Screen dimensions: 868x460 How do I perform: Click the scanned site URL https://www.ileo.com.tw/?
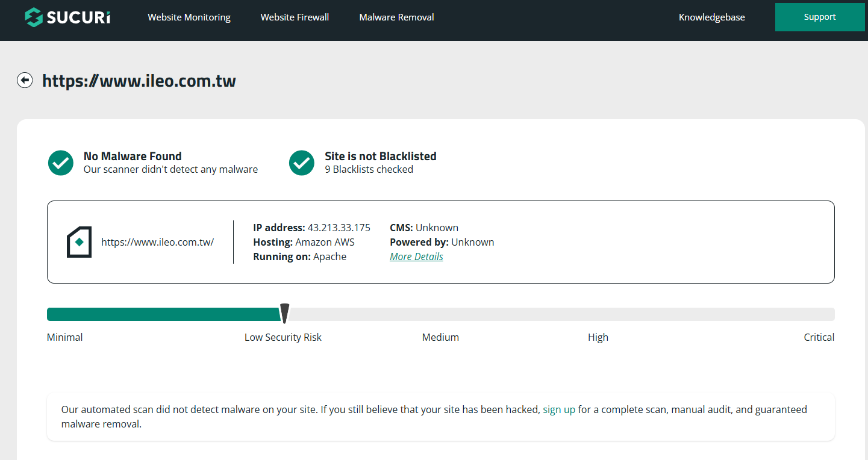[x=157, y=241]
